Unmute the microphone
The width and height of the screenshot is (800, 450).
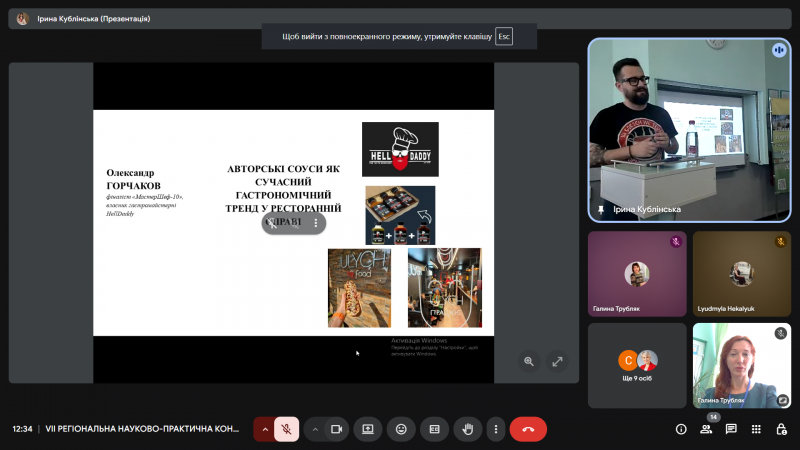[286, 429]
